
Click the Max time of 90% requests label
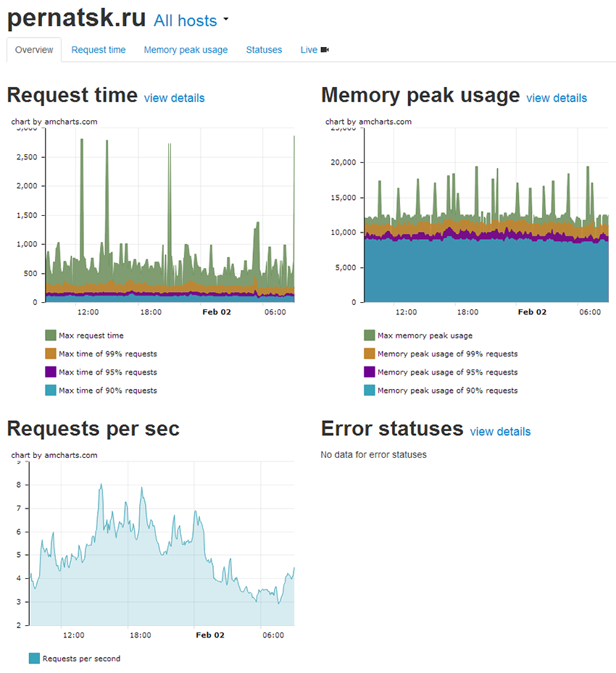pyautogui.click(x=108, y=391)
